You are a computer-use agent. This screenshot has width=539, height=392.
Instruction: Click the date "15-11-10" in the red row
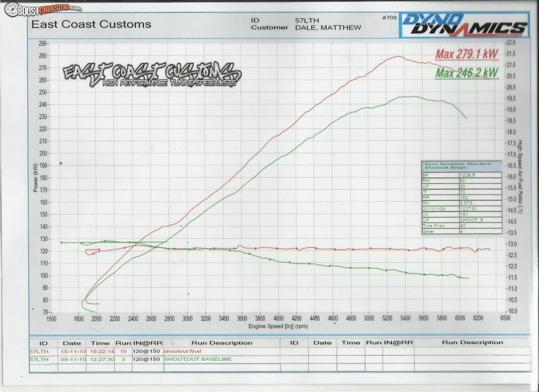[73, 351]
